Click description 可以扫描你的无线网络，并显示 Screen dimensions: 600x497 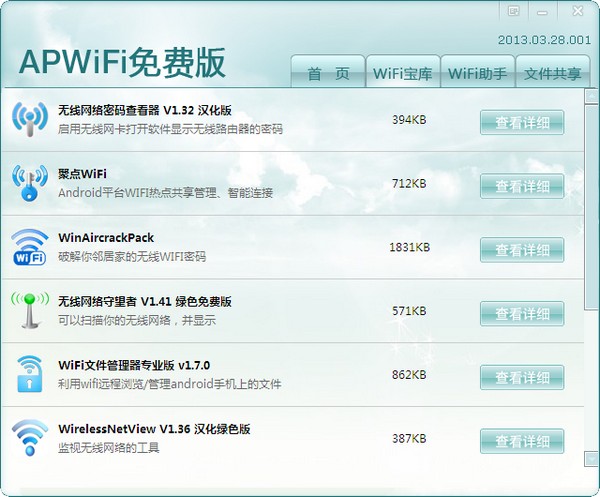pos(137,320)
